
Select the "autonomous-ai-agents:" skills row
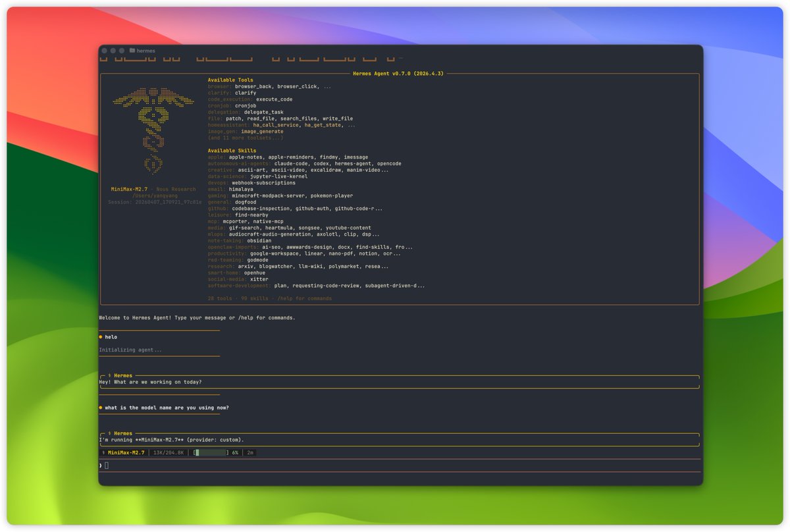305,164
